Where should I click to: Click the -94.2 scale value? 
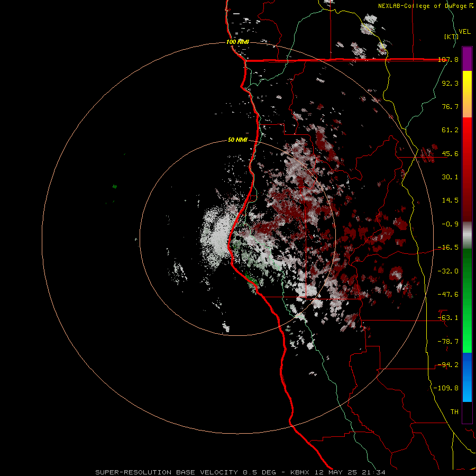coord(448,365)
